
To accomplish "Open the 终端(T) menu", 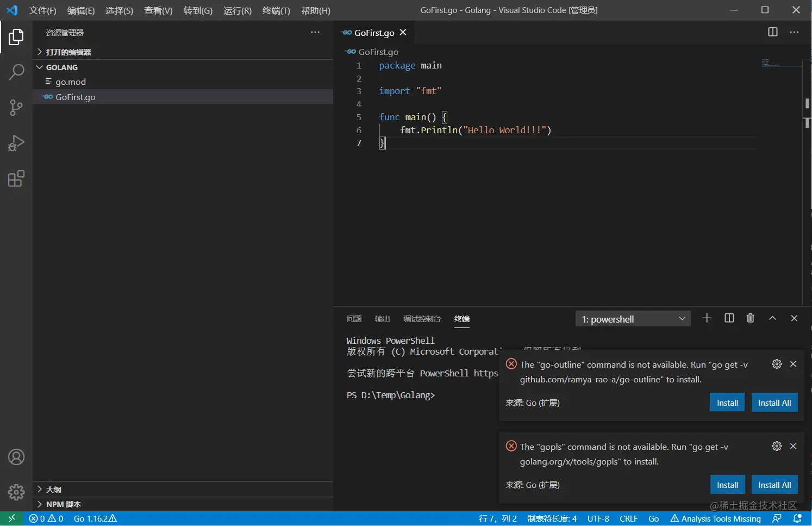I will pos(276,10).
